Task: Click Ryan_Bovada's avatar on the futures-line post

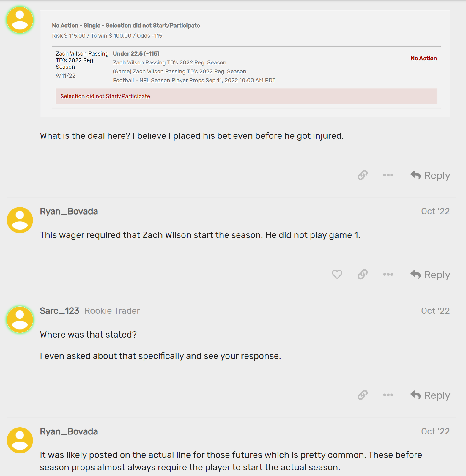Action: [x=20, y=440]
